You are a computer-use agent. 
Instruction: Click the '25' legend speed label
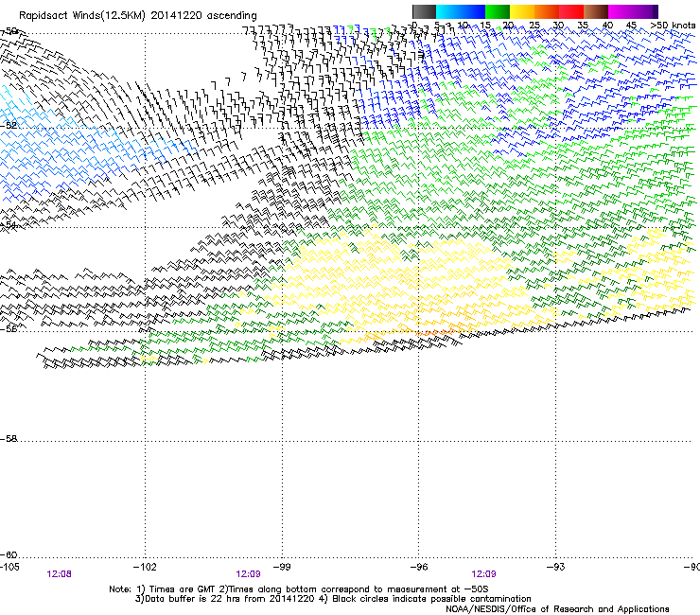point(534,26)
